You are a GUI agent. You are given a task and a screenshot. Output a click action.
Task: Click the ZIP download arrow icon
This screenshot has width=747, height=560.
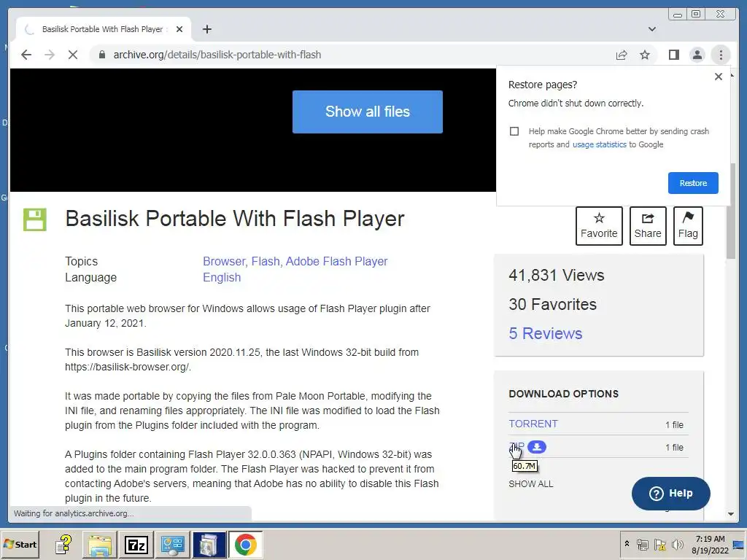[x=537, y=447]
